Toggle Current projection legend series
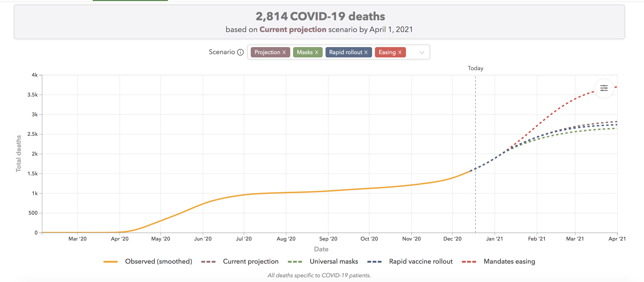Screen dimensions: 644x282 250,262
